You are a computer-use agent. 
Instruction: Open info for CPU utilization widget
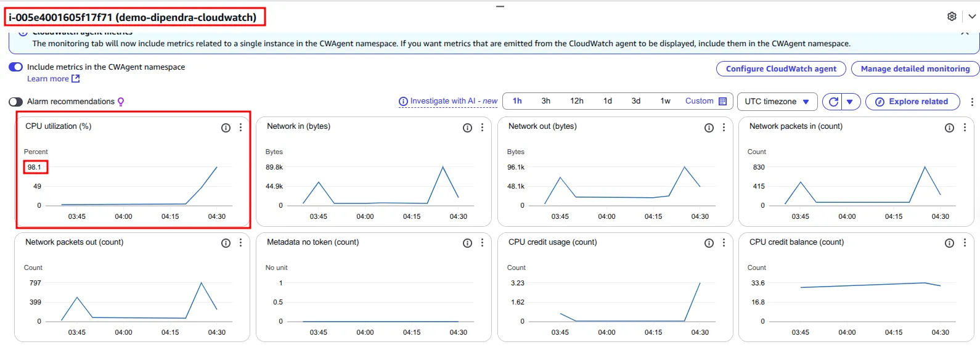[226, 128]
